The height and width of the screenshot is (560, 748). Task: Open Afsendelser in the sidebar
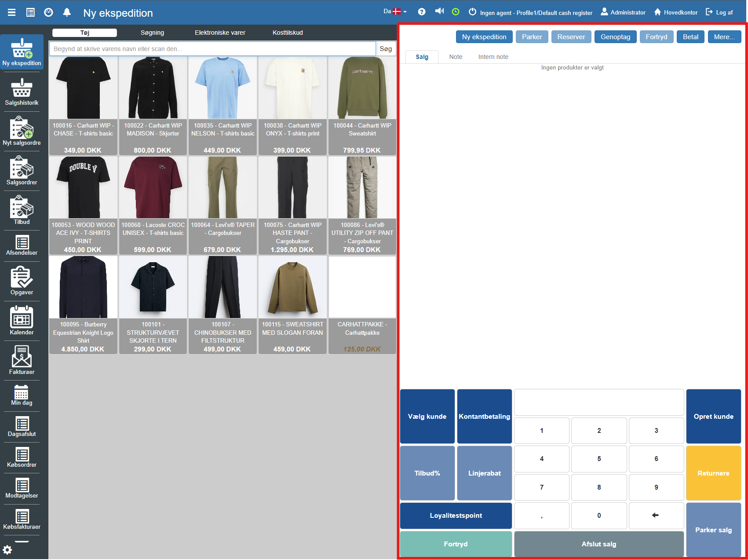(x=22, y=245)
